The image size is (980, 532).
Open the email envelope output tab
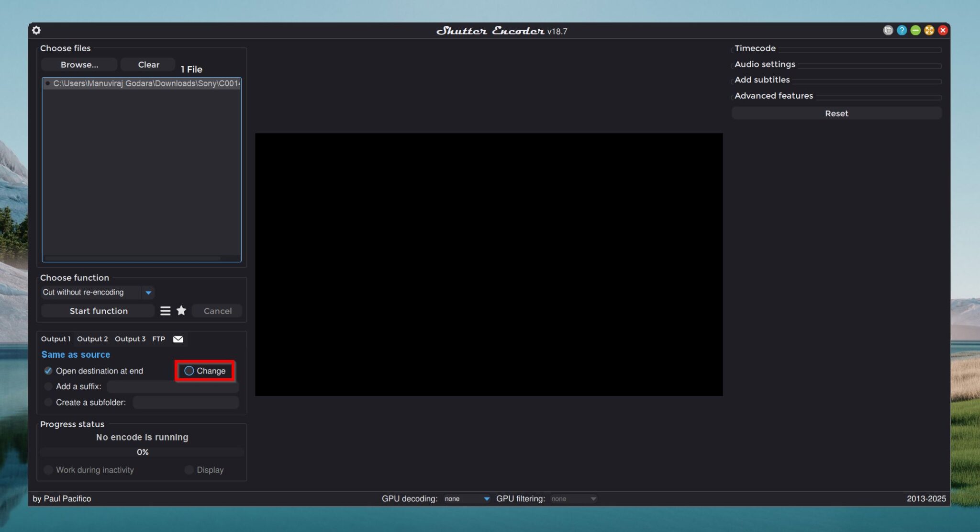coord(178,339)
